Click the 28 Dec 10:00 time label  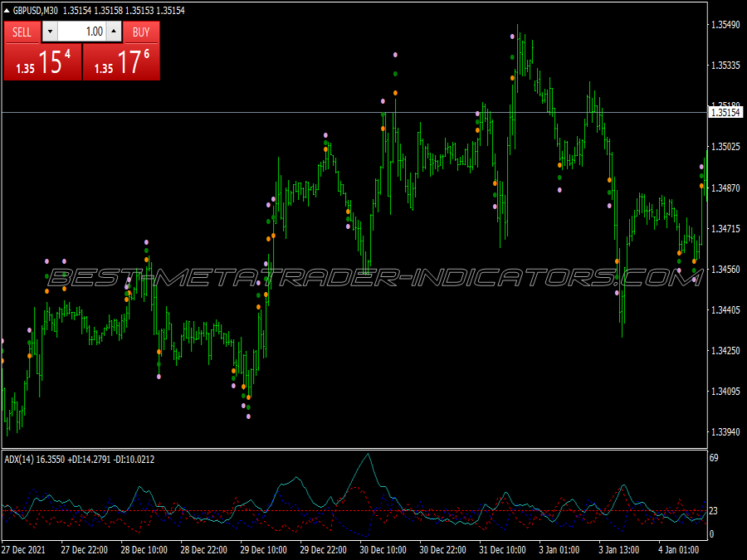(144, 549)
